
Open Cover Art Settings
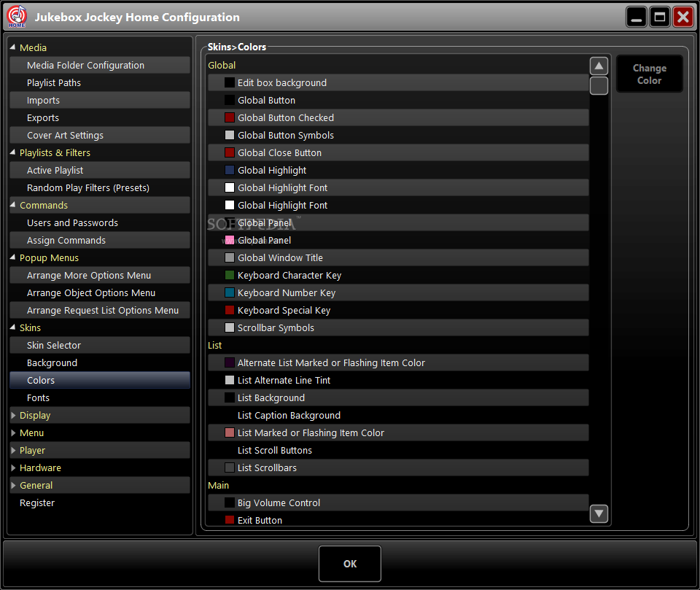pos(100,135)
